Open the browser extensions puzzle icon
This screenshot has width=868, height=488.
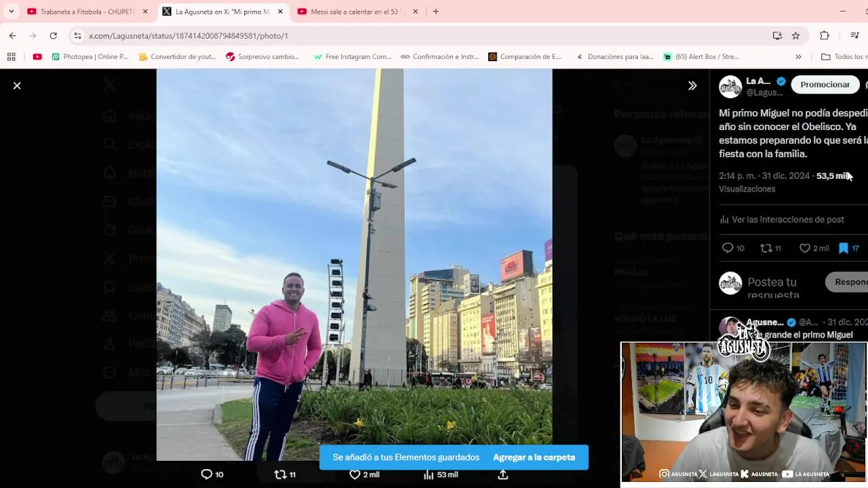(x=825, y=35)
